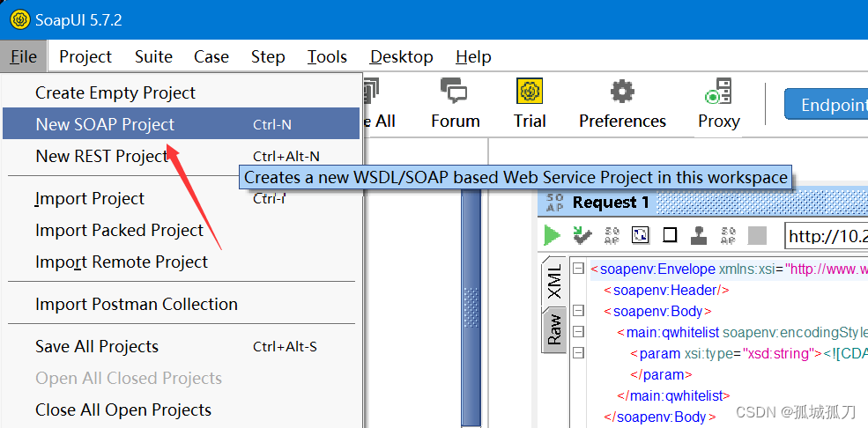The image size is (868, 428).
Task: Click the SoapUI logo in the title bar
Action: [20, 20]
